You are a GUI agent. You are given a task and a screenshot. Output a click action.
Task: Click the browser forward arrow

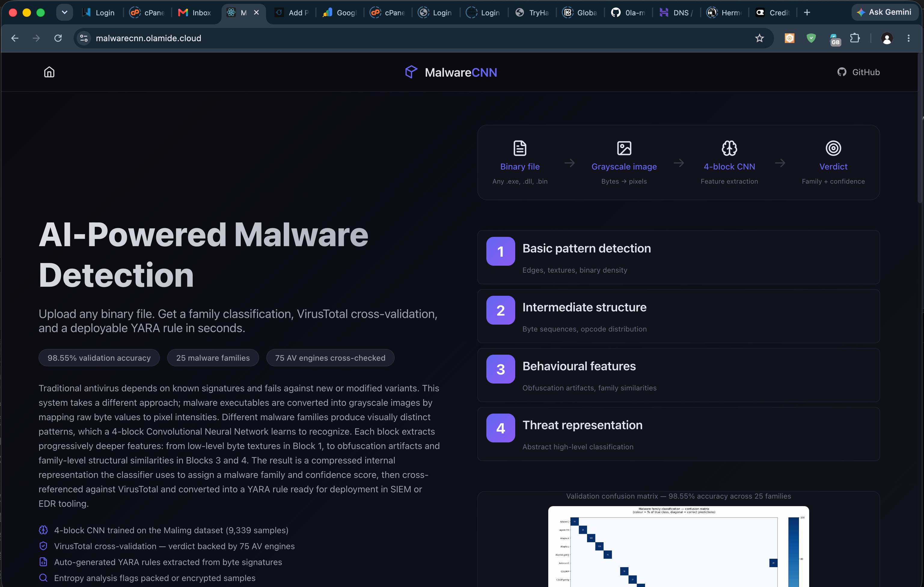pyautogui.click(x=36, y=38)
